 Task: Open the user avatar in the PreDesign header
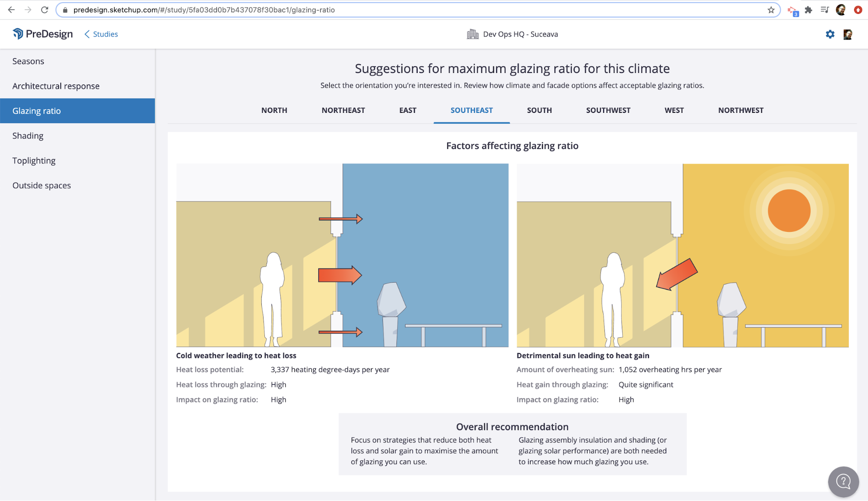[x=847, y=34]
